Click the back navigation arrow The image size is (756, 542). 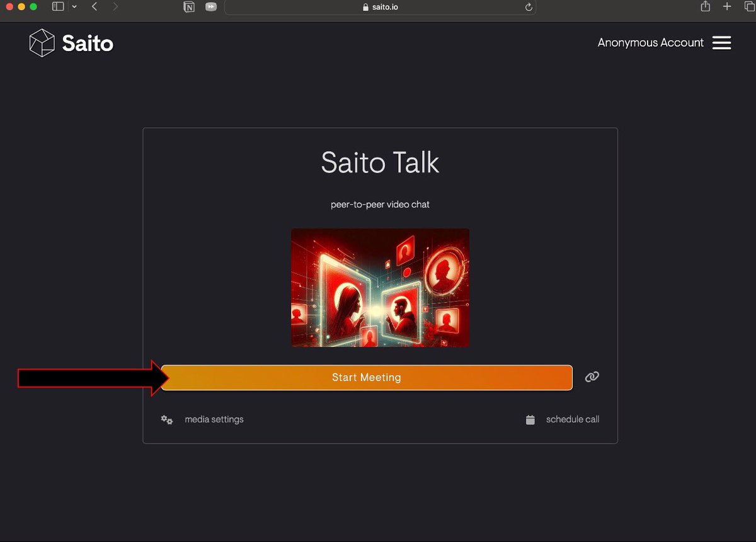pyautogui.click(x=94, y=8)
